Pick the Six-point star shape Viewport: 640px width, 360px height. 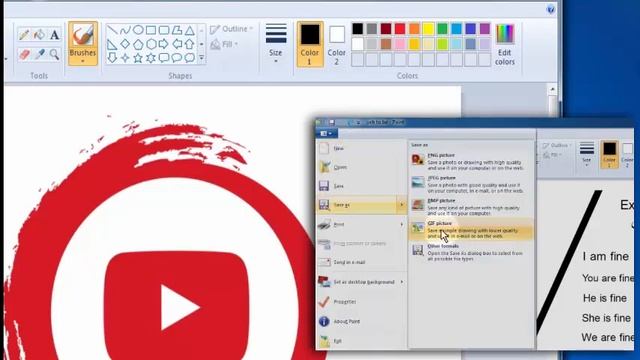(151, 58)
